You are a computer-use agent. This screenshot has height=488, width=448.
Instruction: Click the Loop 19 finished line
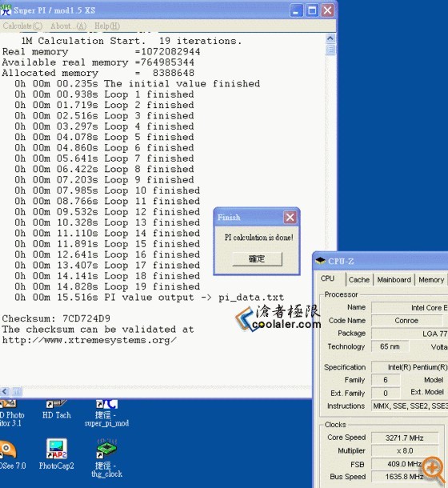[x=107, y=286]
